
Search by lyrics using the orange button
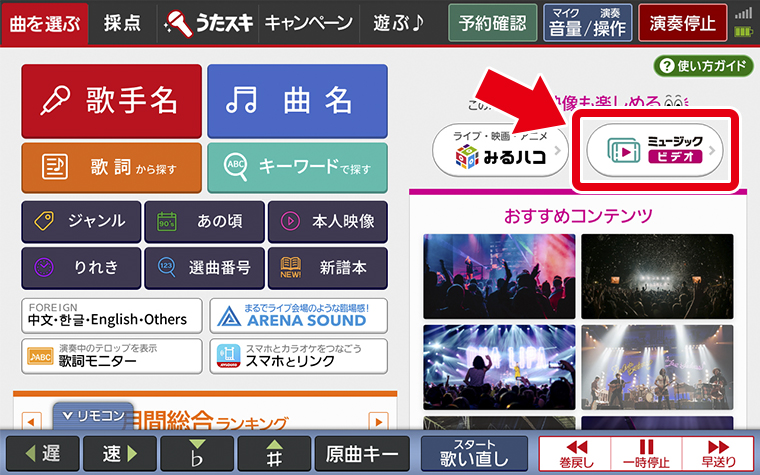tap(111, 168)
